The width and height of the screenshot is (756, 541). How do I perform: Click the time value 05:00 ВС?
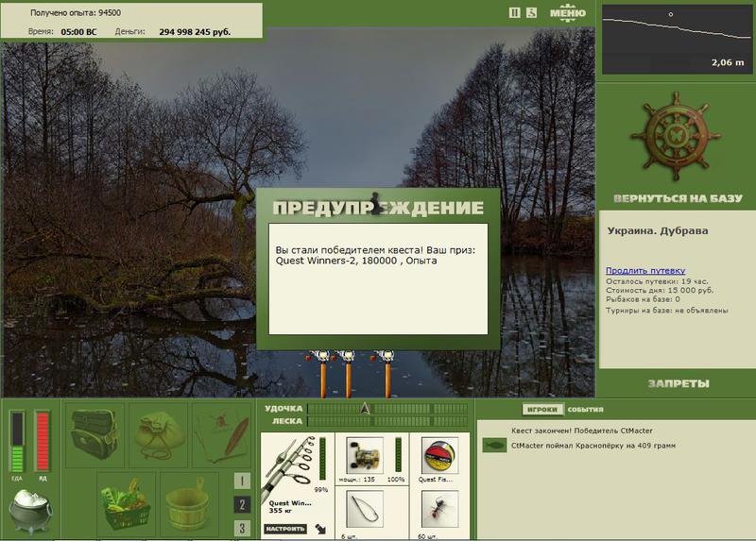point(78,32)
